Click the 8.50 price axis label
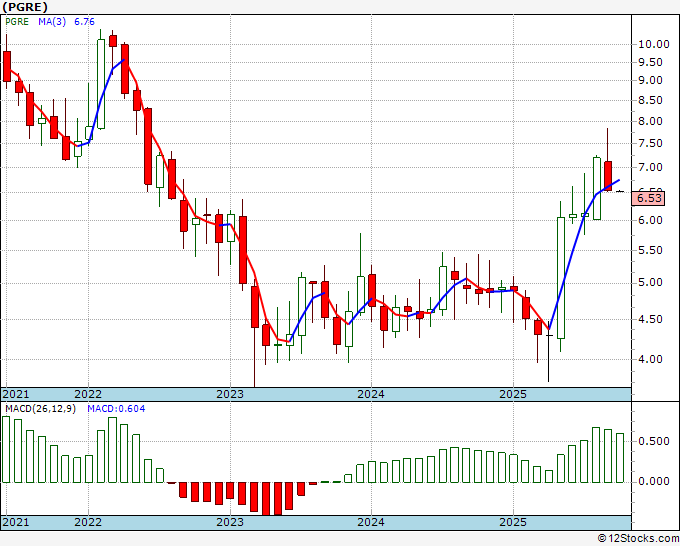 [x=651, y=101]
